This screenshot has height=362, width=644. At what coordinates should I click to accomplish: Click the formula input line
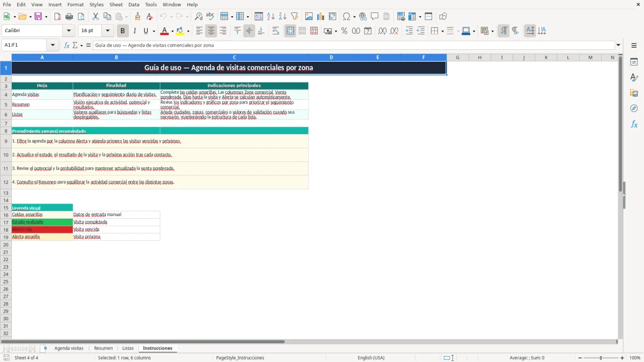[354, 46]
